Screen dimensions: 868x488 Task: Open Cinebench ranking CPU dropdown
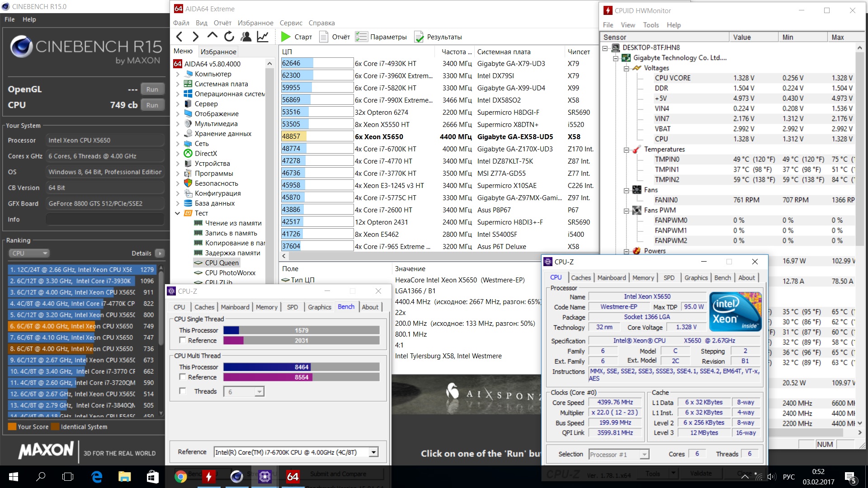28,253
